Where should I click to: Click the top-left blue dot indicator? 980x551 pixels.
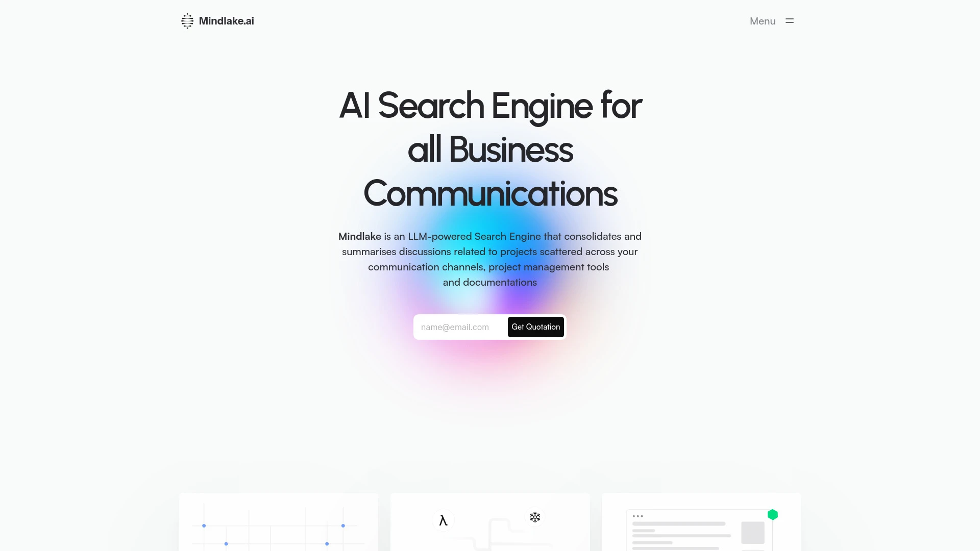click(204, 525)
